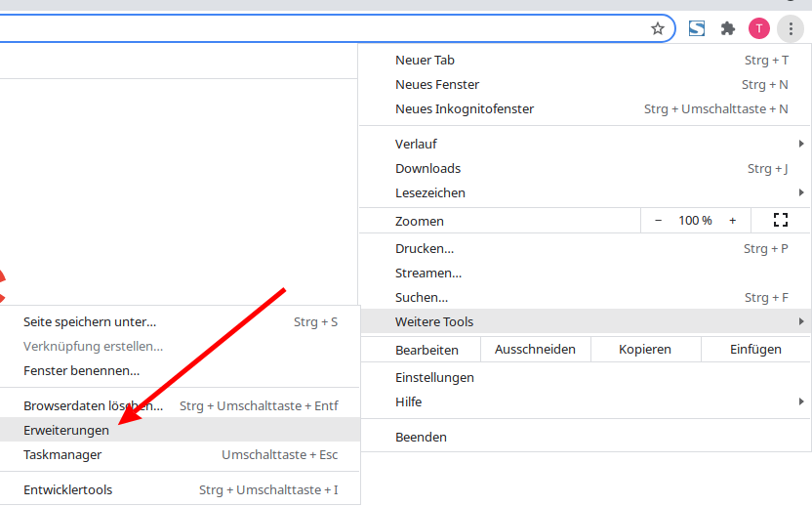Open the profile avatar T
Screen dimensions: 812x506
coord(759,28)
